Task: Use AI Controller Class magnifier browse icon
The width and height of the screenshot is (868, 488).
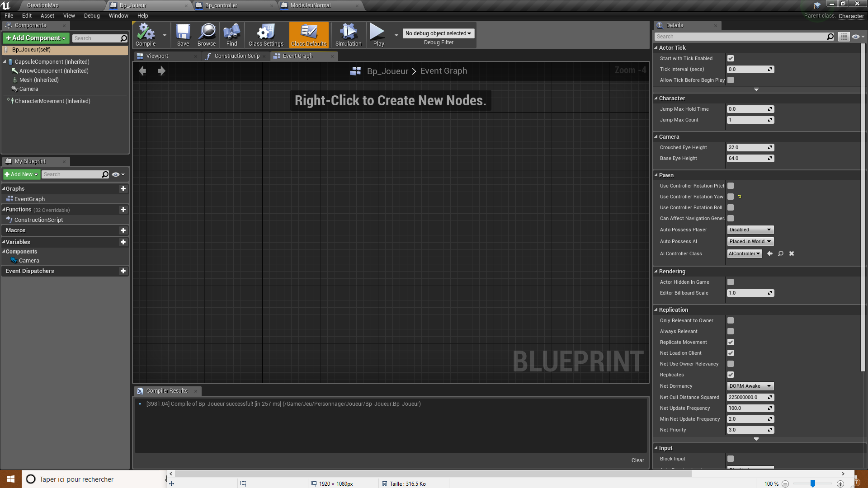Action: [x=780, y=253]
